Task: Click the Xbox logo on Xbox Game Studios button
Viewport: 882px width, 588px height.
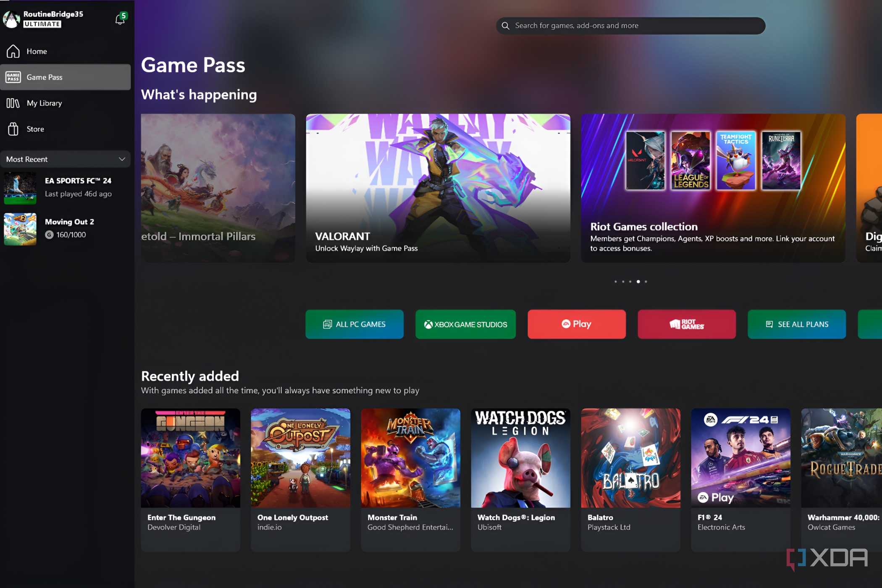Action: [x=428, y=325]
